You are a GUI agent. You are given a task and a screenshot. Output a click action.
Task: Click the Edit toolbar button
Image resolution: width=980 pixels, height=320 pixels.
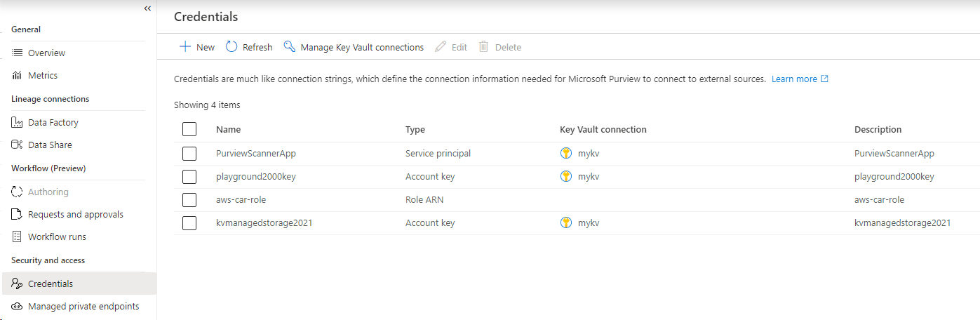(x=451, y=47)
